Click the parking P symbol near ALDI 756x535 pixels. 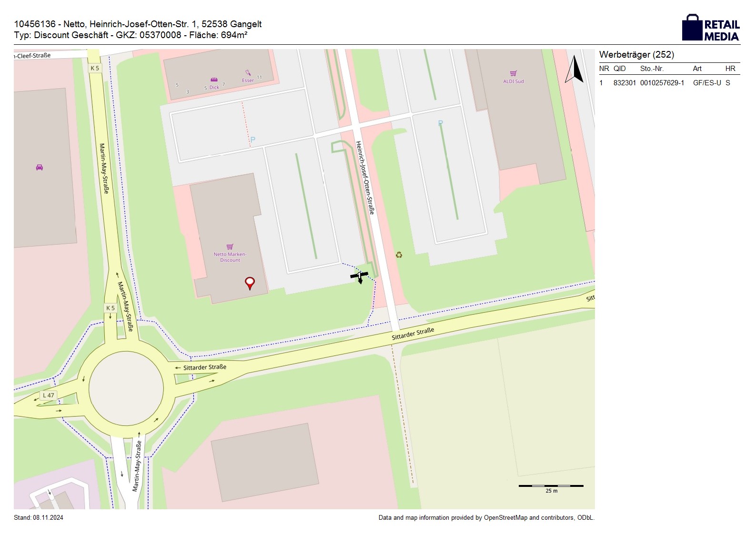pyautogui.click(x=441, y=123)
